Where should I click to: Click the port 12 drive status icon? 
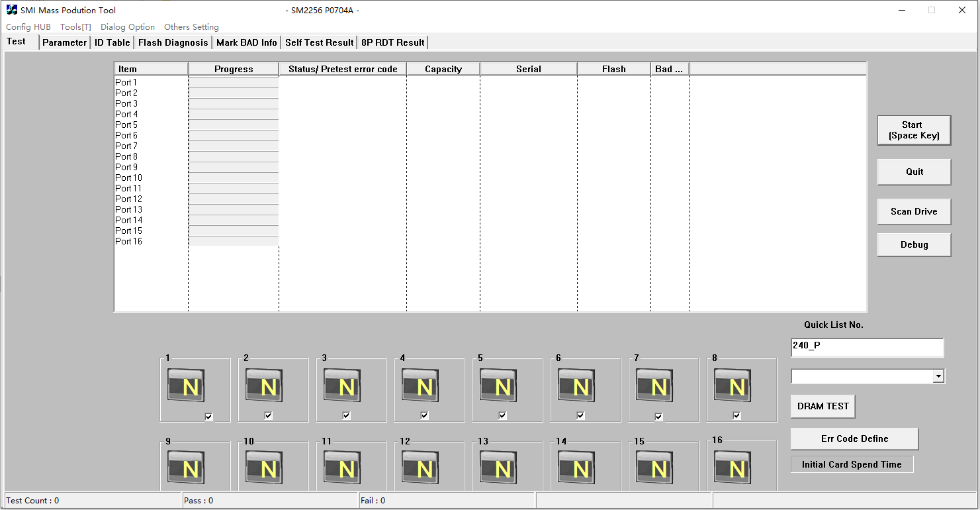click(420, 468)
